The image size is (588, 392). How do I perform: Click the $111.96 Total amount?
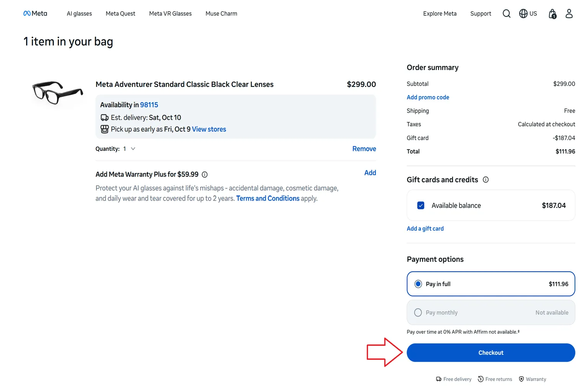click(565, 152)
